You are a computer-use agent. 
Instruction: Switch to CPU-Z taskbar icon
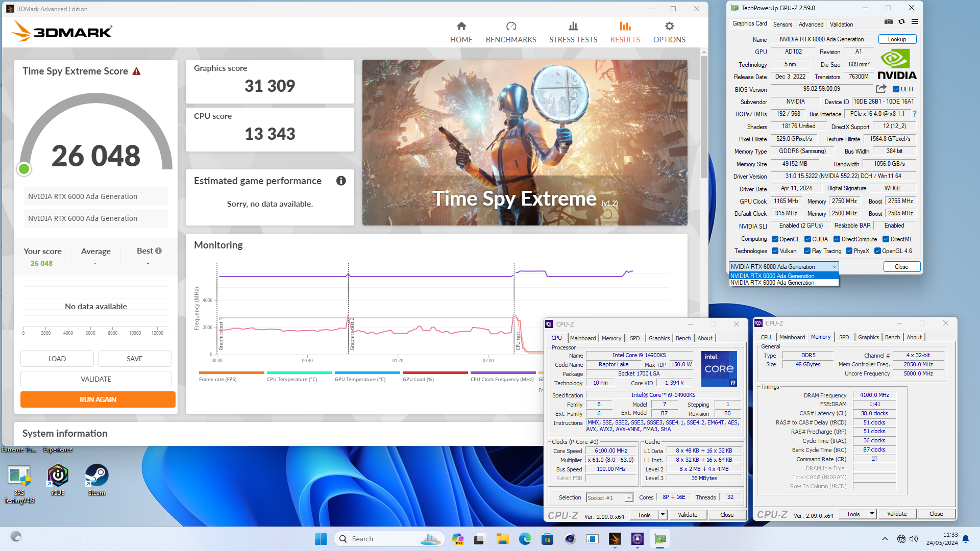coord(638,539)
